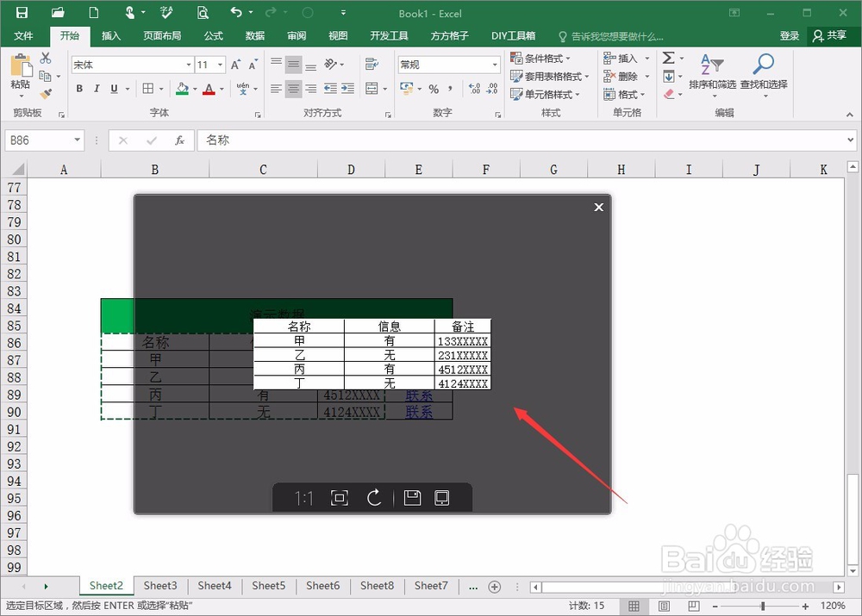Click the fill color bucket icon

coord(183,89)
